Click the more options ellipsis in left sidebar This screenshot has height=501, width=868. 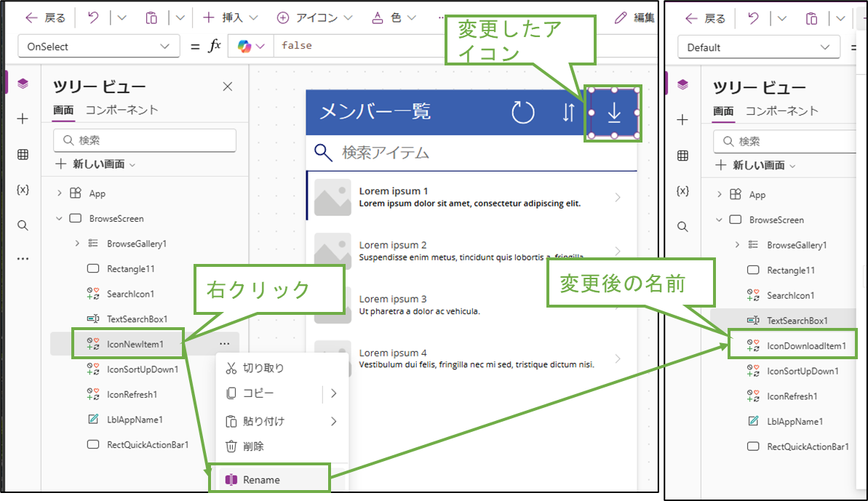pyautogui.click(x=23, y=258)
